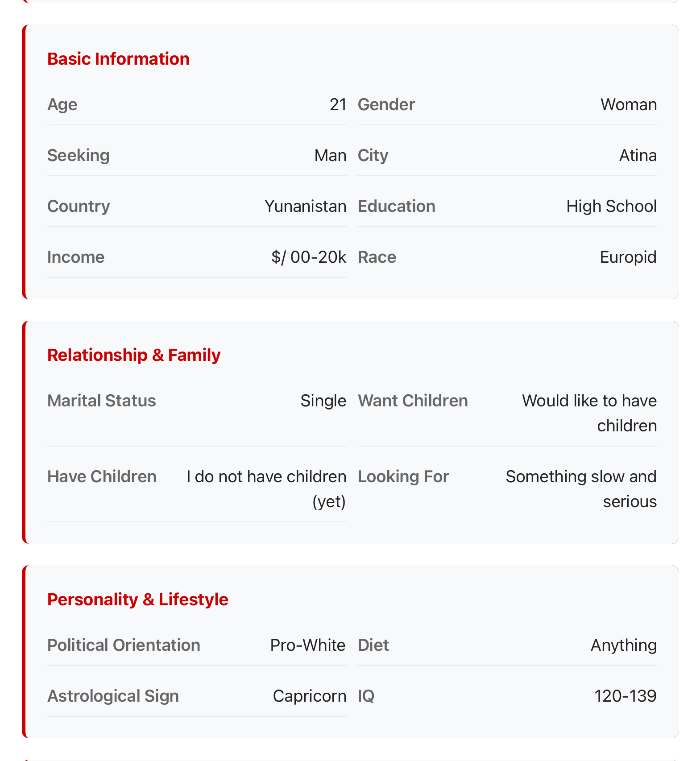Click the Relationship & Family heading
This screenshot has width=700, height=761.
(x=134, y=355)
